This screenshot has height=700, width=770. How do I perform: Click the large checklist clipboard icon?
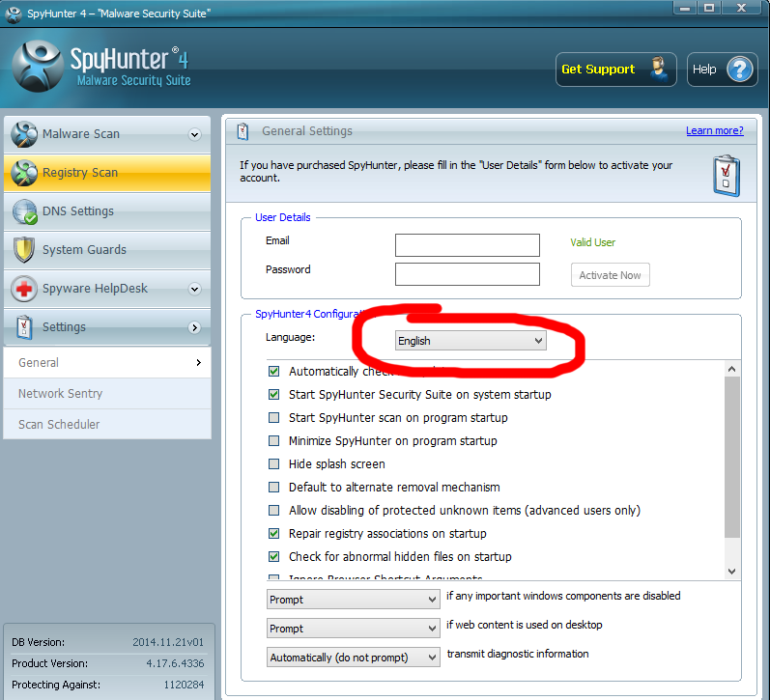727,177
